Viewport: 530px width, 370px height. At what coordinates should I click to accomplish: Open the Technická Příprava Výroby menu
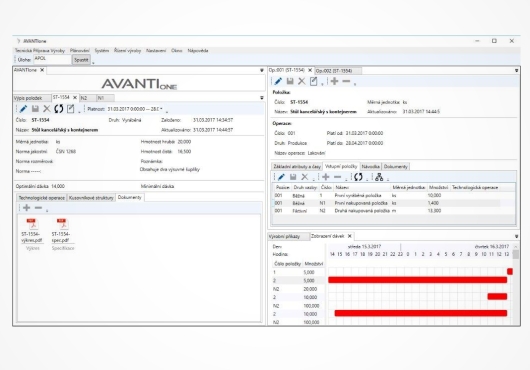pyautogui.click(x=40, y=50)
